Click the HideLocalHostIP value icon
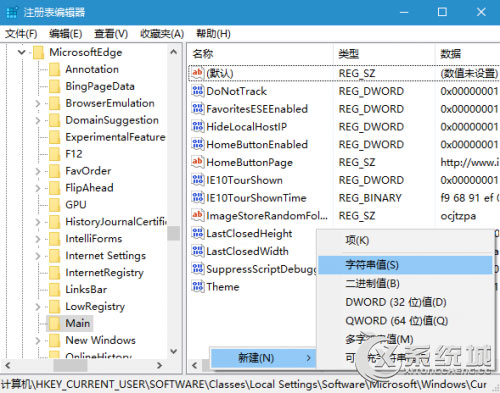 tap(197, 126)
